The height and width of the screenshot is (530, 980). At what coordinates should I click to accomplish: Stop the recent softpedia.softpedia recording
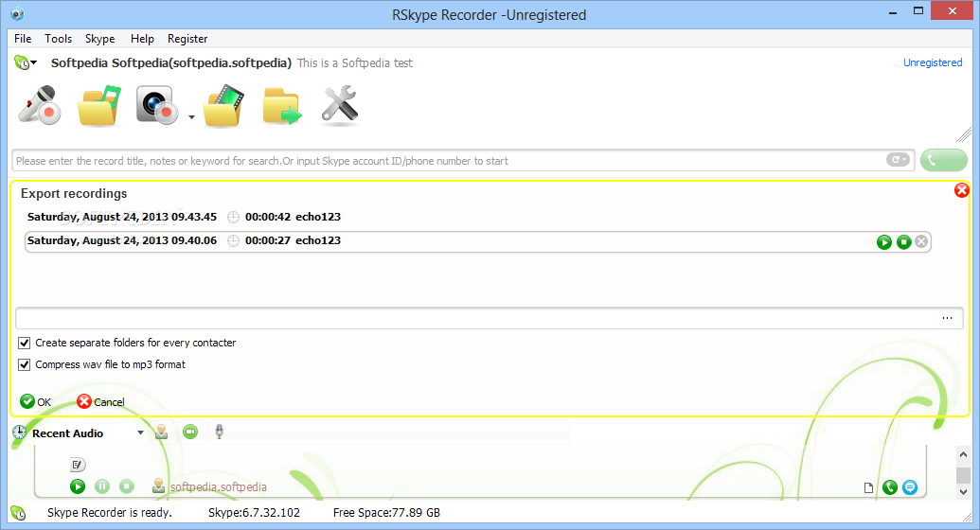[x=127, y=486]
